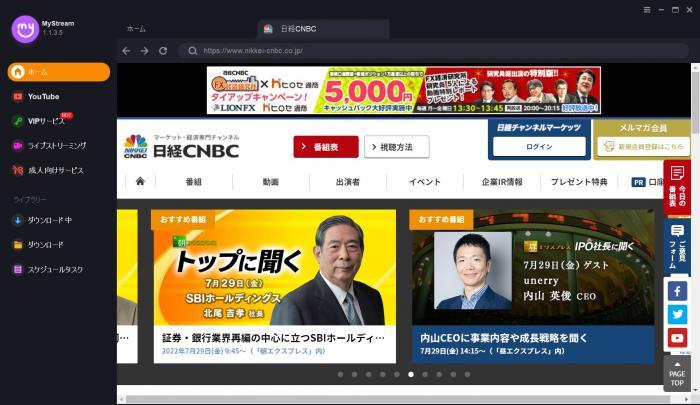Switch to the ホーム tab
Screen dimensions: 700x405
point(136,29)
